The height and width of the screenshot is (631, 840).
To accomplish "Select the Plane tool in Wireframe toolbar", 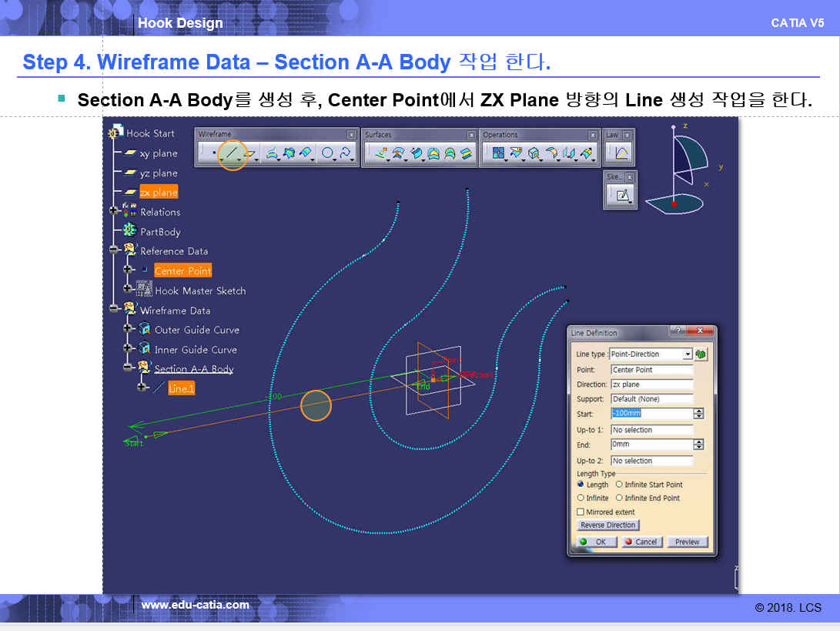I will tap(251, 153).
